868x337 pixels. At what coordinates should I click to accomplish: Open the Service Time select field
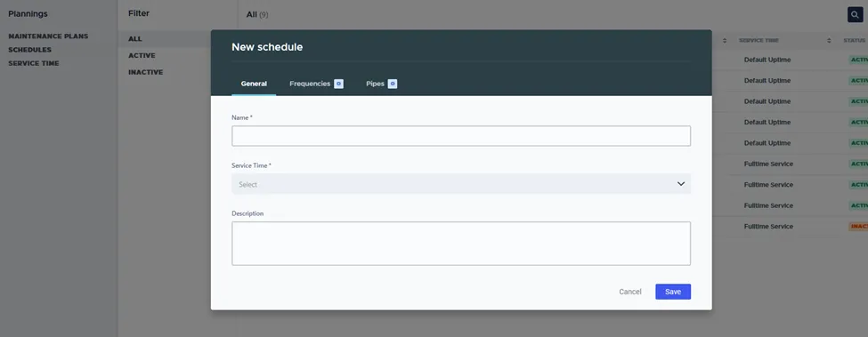click(x=460, y=184)
